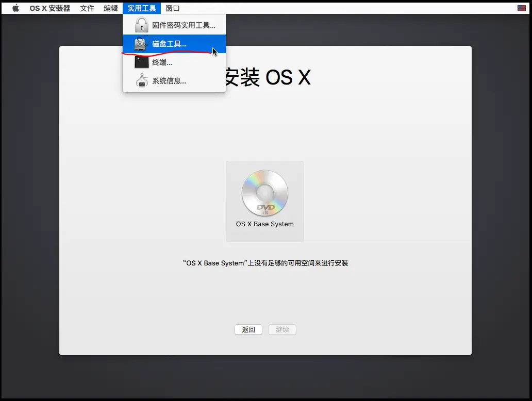
Task: Choose 系统信息… menu entry
Action: pyautogui.click(x=174, y=81)
